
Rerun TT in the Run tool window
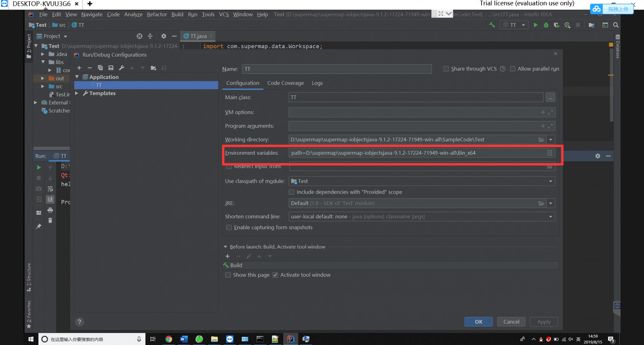(39, 167)
